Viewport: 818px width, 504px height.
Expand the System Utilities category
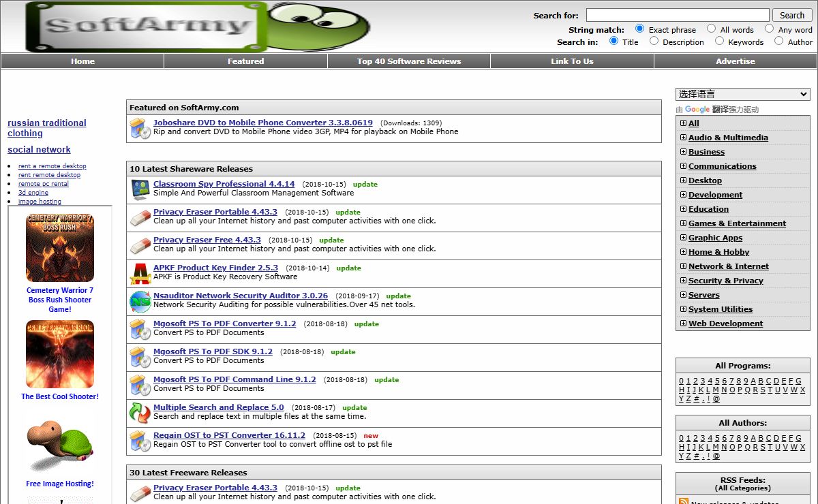[683, 309]
